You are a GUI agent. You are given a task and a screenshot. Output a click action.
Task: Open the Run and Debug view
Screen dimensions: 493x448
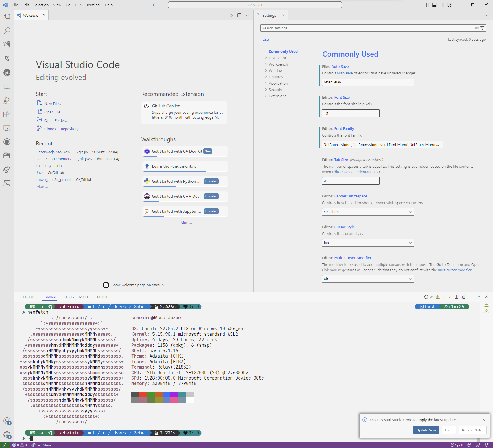pos(7,100)
